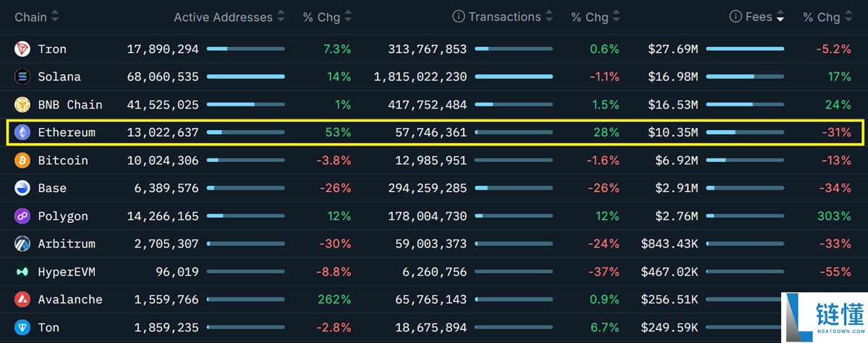Click Solana transactions progress bar
The width and height of the screenshot is (868, 343).
(514, 77)
